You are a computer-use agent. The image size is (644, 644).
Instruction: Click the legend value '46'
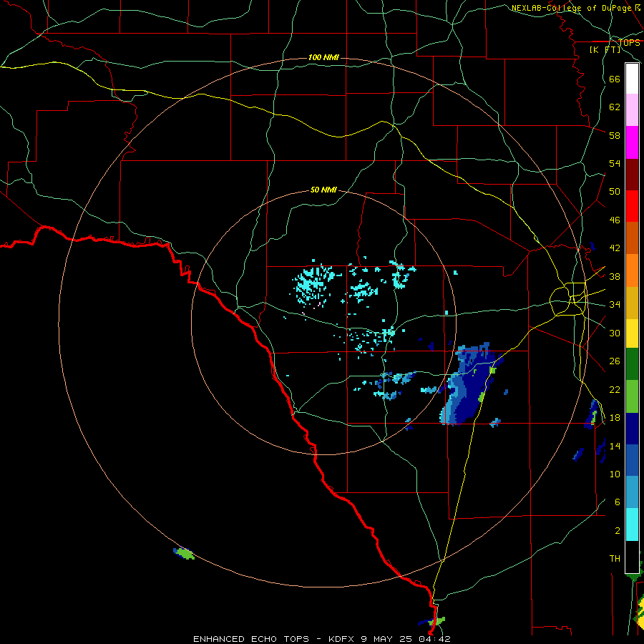click(615, 220)
